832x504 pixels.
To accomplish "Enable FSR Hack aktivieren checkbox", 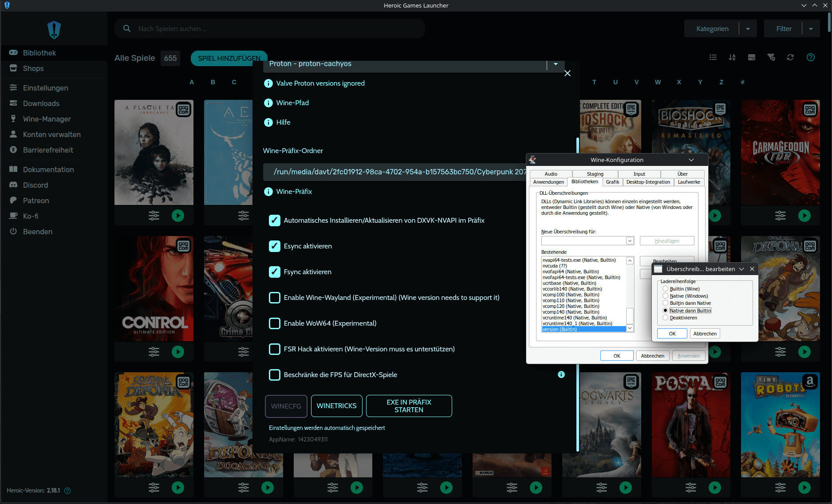I will click(275, 349).
